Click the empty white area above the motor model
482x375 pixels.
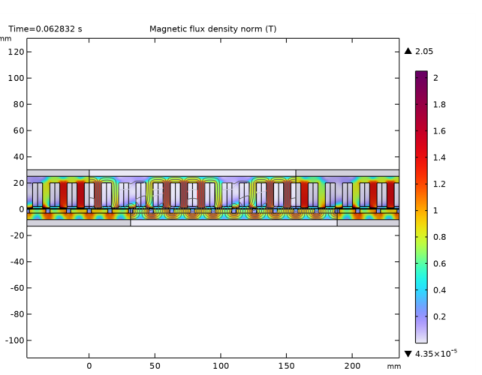[213, 103]
